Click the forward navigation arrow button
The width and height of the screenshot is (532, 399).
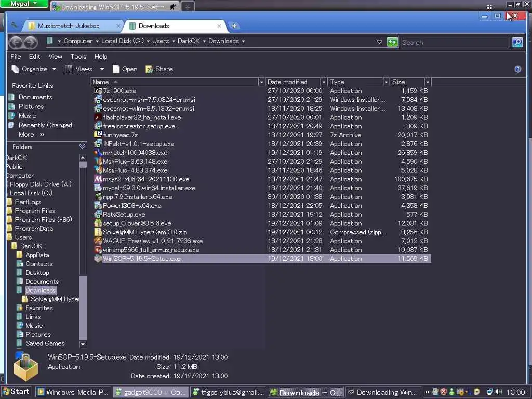coord(31,42)
